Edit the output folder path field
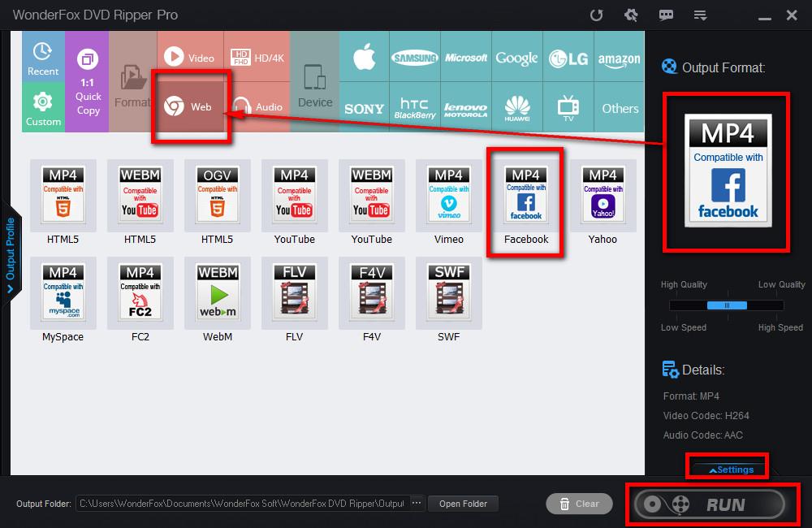812x528 pixels. (x=242, y=504)
